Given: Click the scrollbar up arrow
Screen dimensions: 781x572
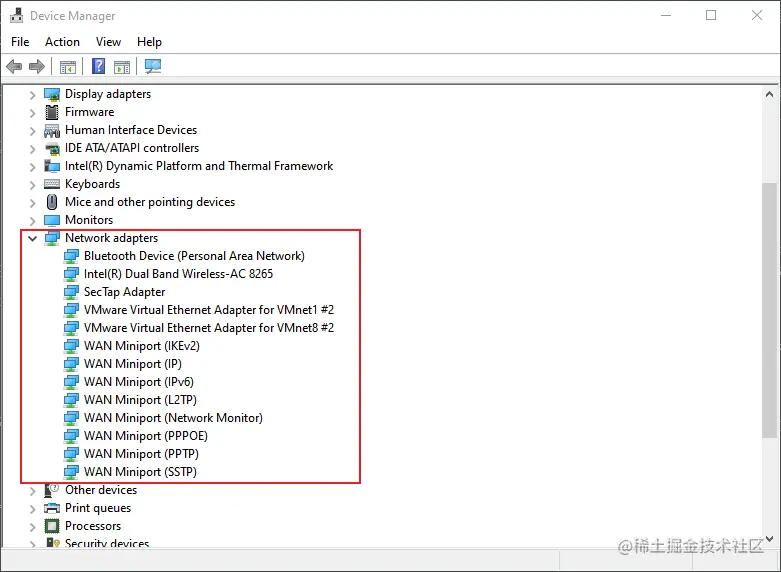Looking at the screenshot, I should click(769, 94).
